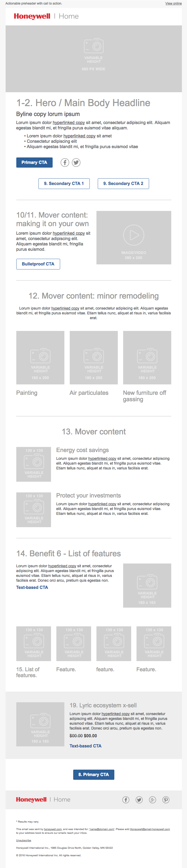Click the Twitter icon beside the top Primary CTA
The height and width of the screenshot is (868, 187).
[76, 163]
